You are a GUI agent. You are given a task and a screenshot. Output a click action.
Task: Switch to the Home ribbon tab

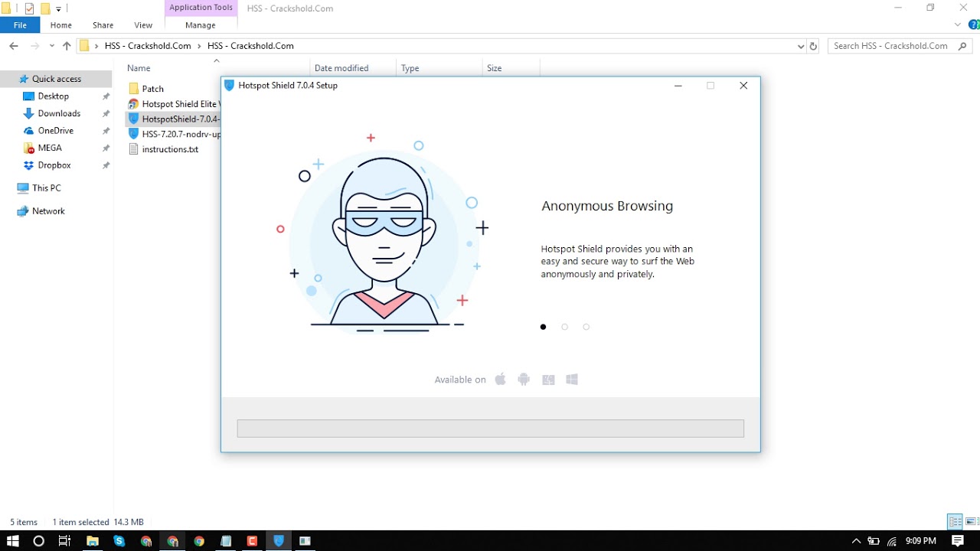[x=61, y=25]
